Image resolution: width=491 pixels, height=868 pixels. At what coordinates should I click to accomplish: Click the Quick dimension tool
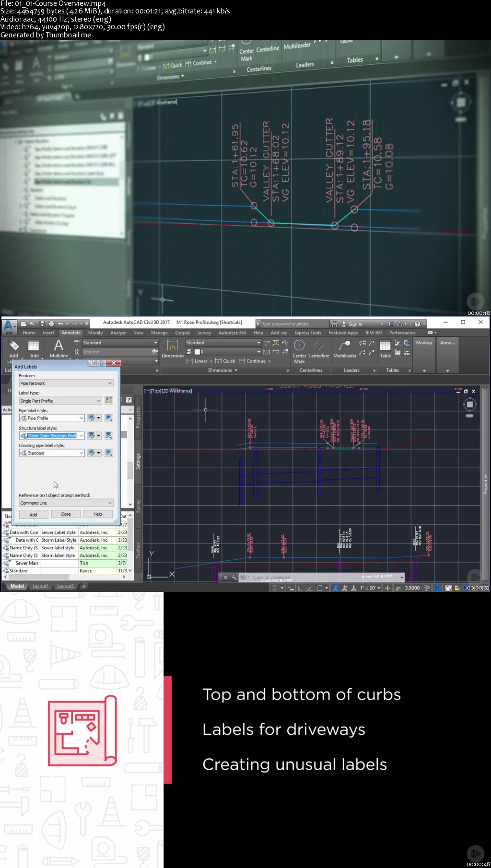coord(225,361)
